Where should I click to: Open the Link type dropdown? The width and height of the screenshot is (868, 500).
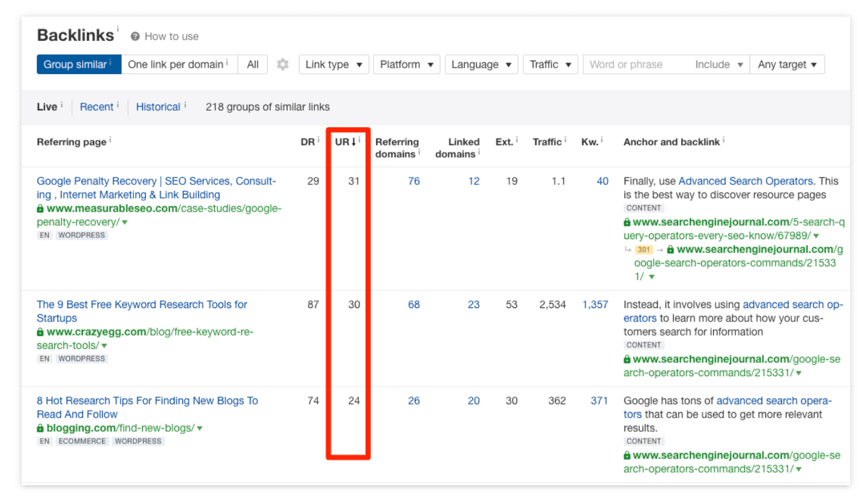click(334, 64)
